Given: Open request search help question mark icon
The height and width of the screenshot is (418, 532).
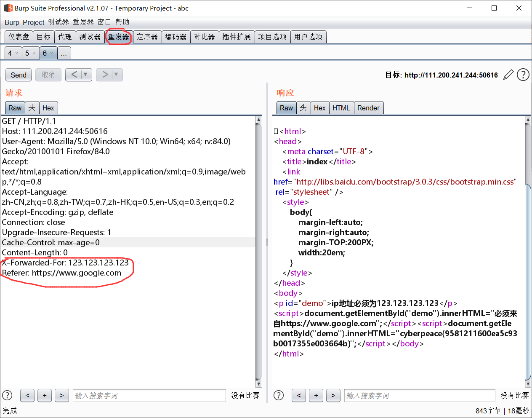Looking at the screenshot, I should pyautogui.click(x=7, y=395).
